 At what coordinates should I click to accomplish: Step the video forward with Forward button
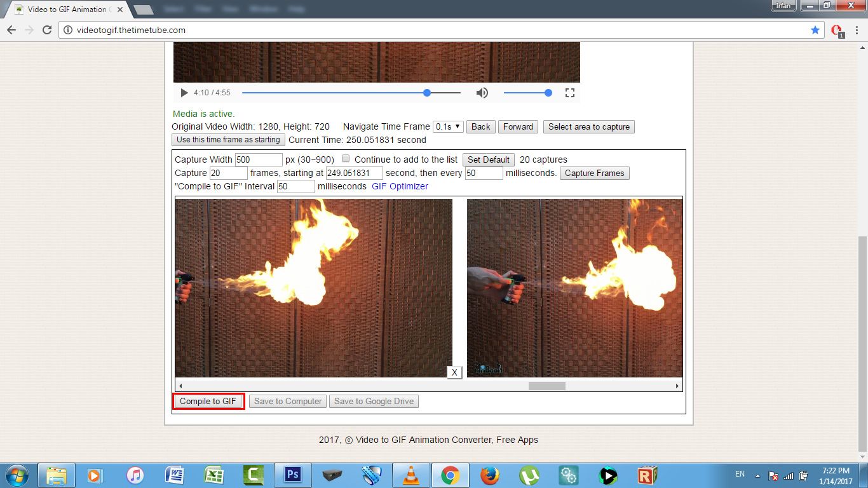[x=518, y=126]
